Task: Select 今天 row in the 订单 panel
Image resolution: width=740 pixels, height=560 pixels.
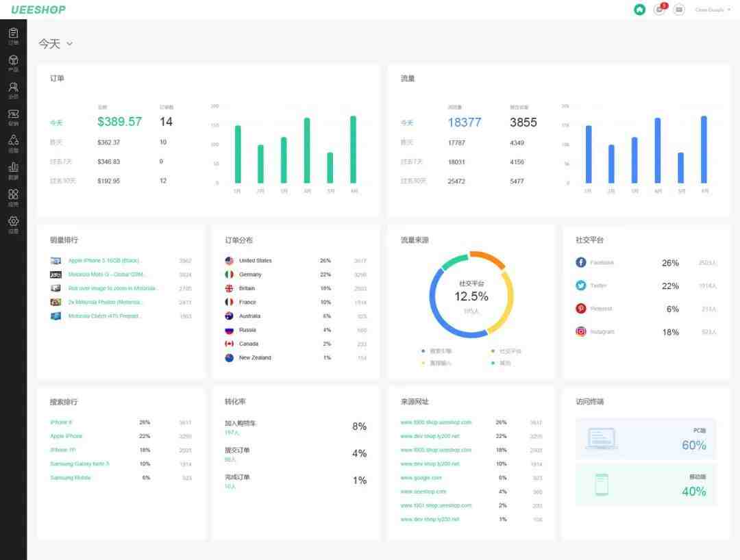Action: point(56,123)
